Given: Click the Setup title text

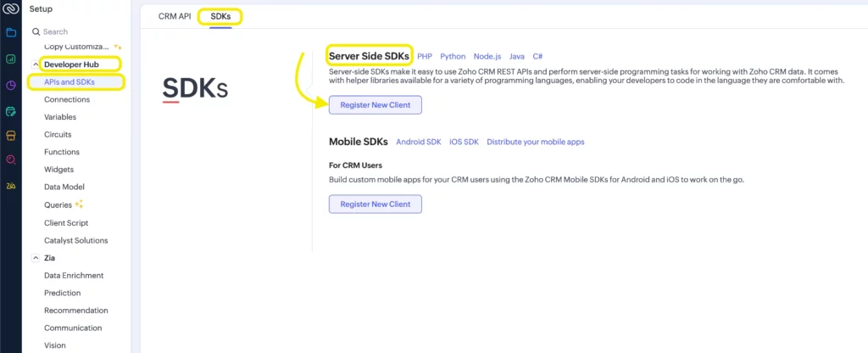Looking at the screenshot, I should click(x=41, y=8).
